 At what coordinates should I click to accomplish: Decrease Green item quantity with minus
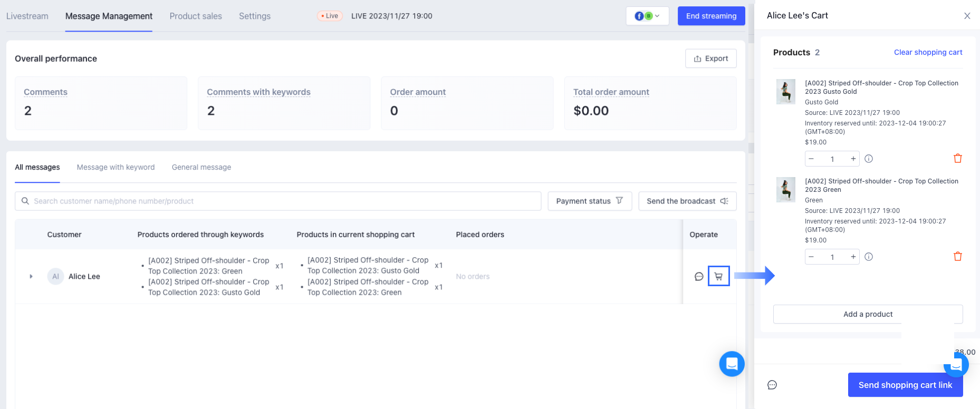coord(811,257)
